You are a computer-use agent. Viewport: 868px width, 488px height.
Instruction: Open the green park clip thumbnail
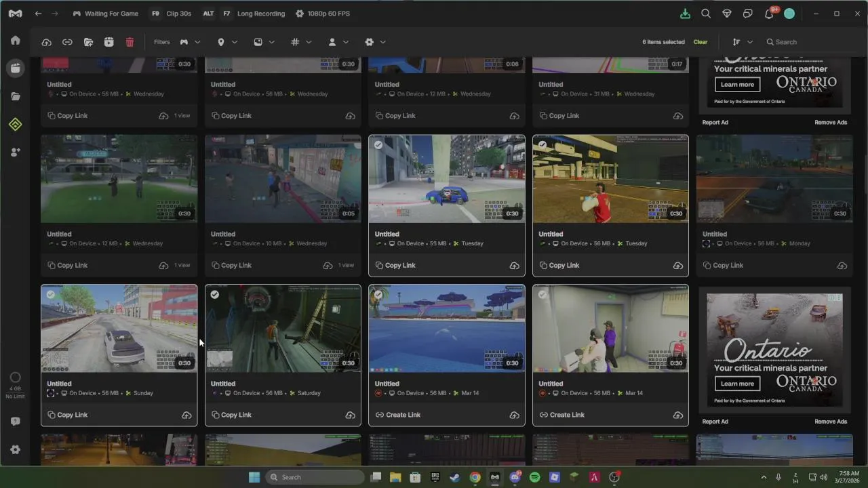tap(119, 179)
